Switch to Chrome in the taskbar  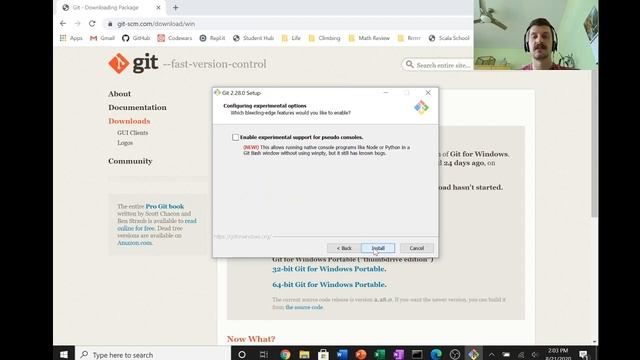coord(285,355)
